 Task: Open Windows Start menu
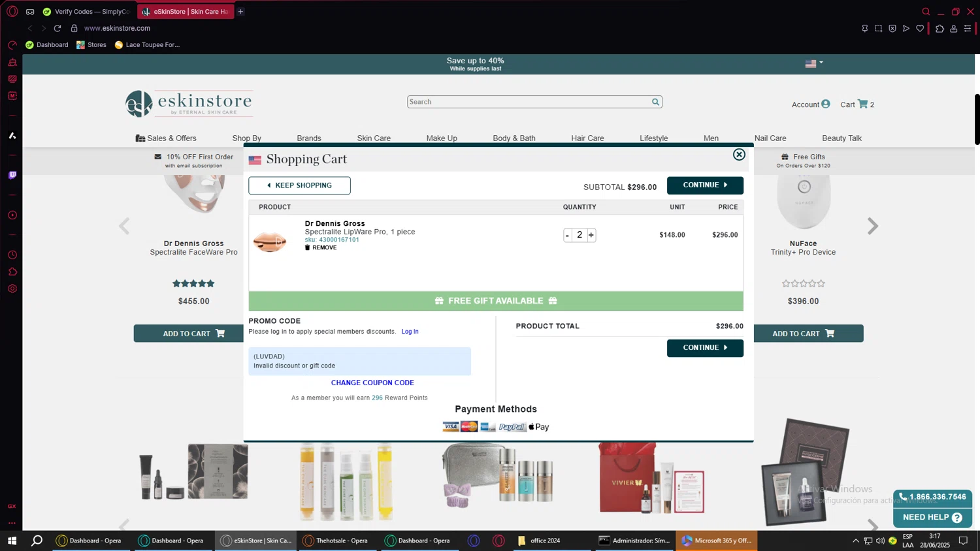12,541
